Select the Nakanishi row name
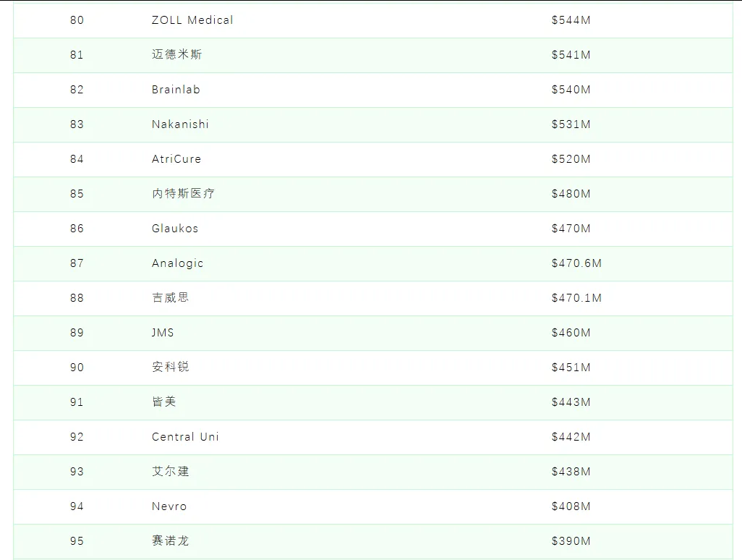The height and width of the screenshot is (560, 742). pos(180,124)
